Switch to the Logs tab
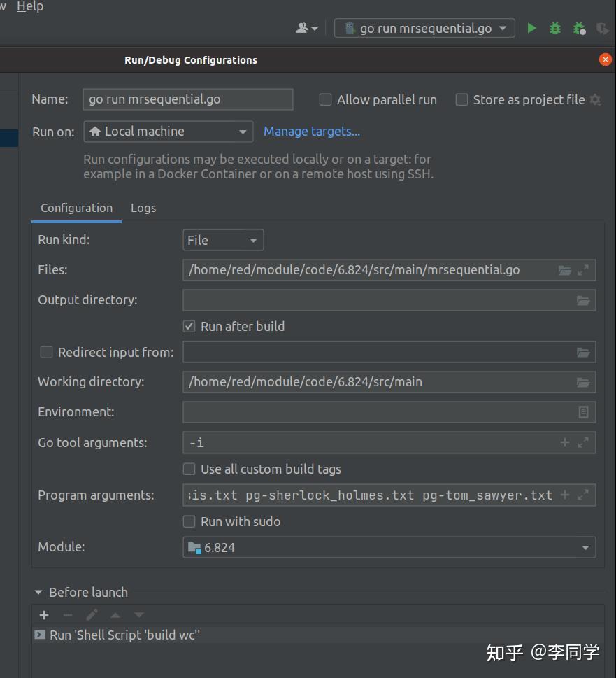This screenshot has height=678, width=616. click(143, 209)
